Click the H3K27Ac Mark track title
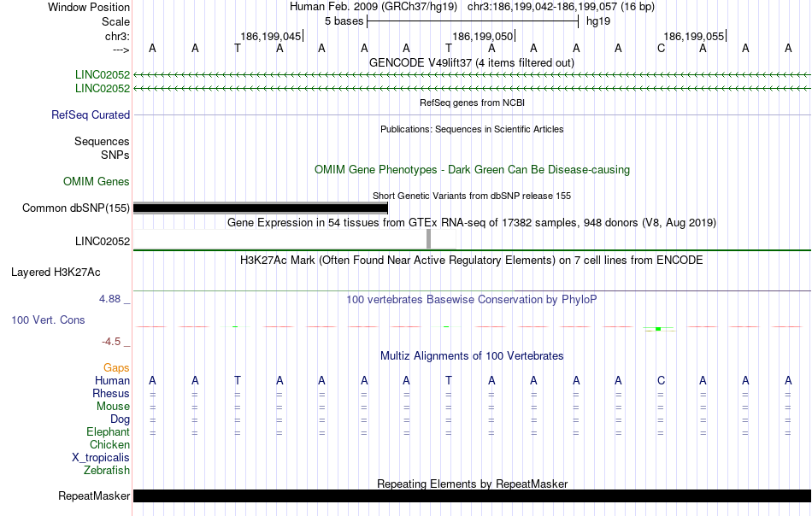Screen dimensions: 812x516 click(x=471, y=260)
